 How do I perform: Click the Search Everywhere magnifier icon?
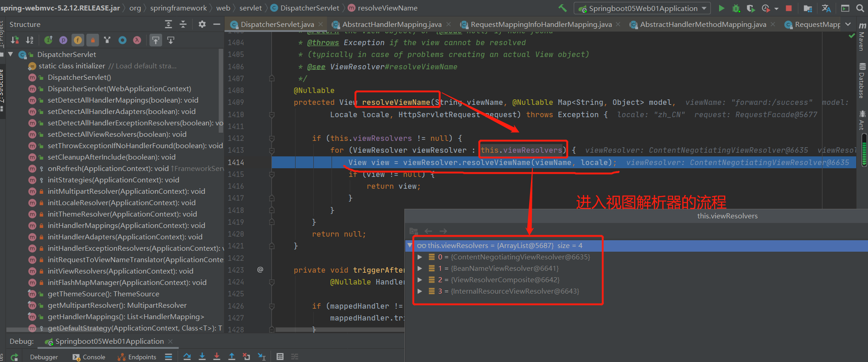(x=860, y=8)
